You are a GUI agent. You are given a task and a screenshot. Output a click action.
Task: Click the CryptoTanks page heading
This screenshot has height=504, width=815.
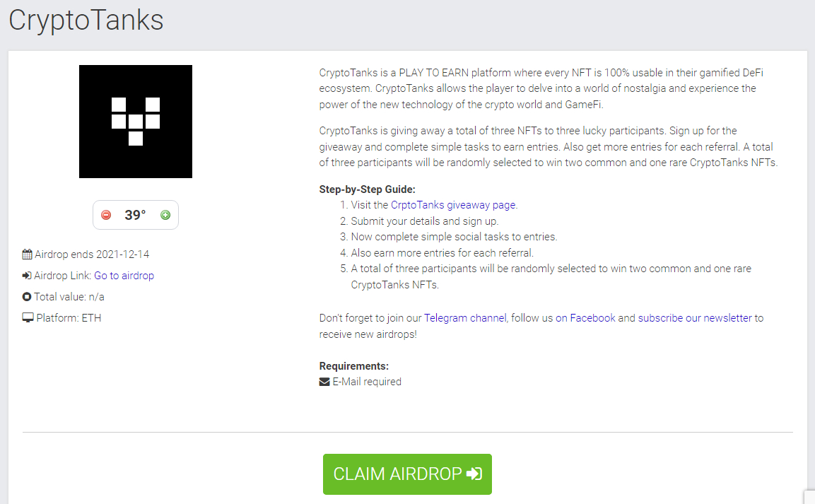tap(86, 20)
